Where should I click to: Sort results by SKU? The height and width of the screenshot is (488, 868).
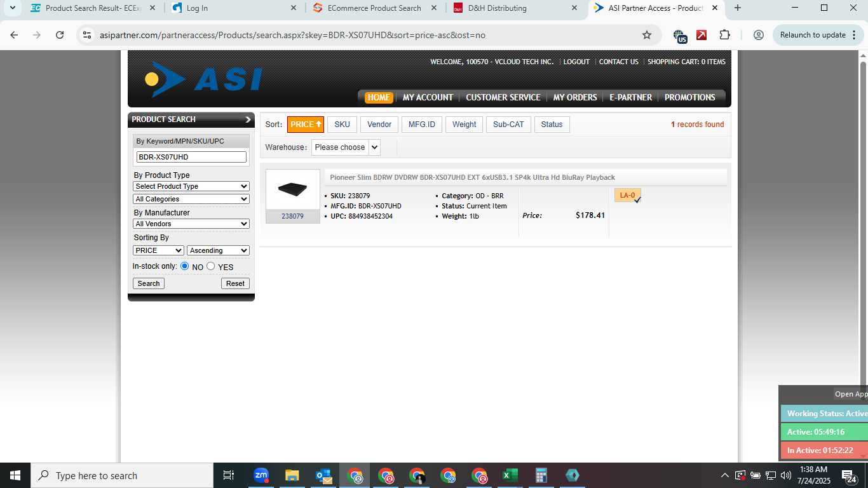(x=342, y=125)
